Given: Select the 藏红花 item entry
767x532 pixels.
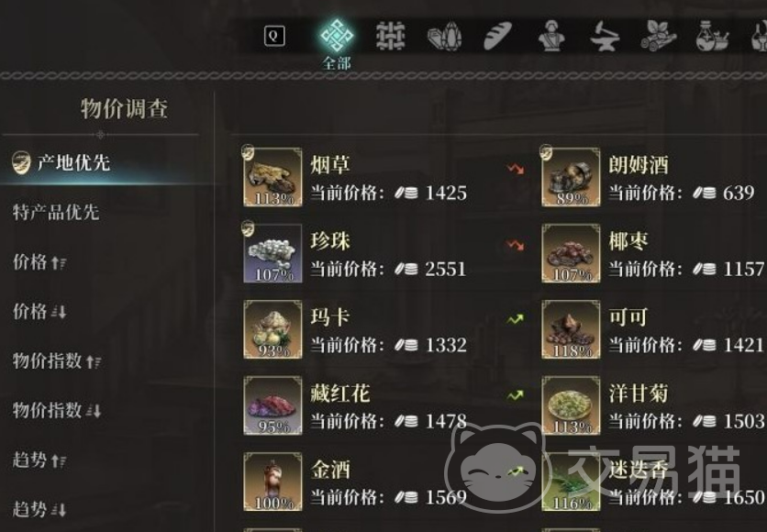Looking at the screenshot, I should (x=384, y=405).
